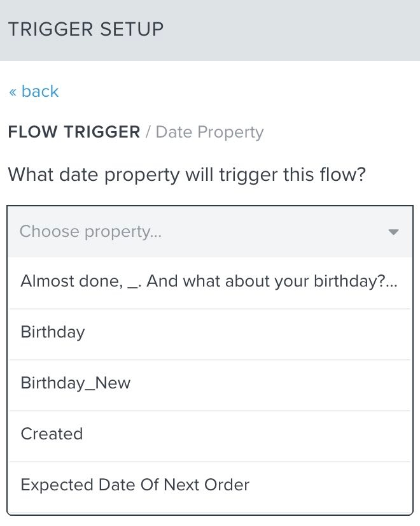The image size is (420, 526).
Task: Click the 'What date property' question text
Action: 186,174
